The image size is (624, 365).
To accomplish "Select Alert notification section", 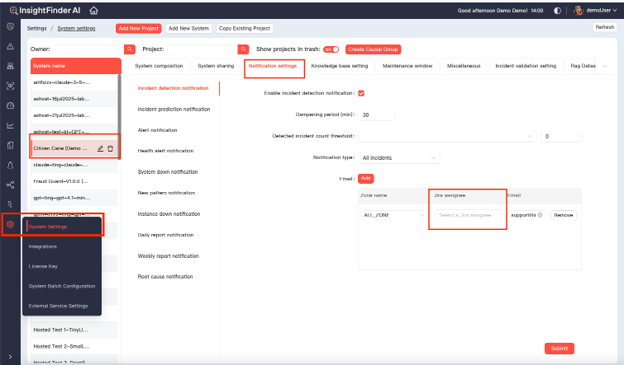I will pyautogui.click(x=158, y=130).
